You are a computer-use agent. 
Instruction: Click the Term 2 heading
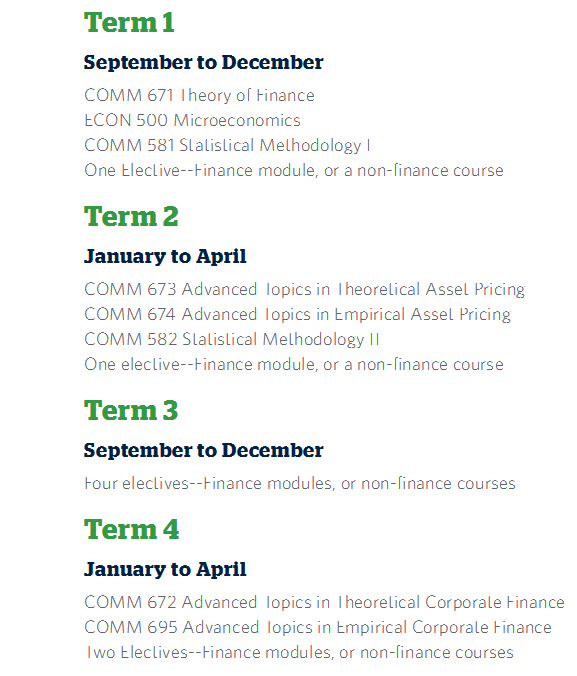tap(131, 216)
